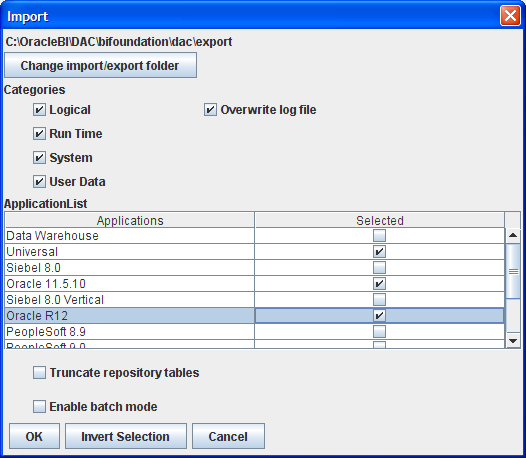Check Siebel 8.0 Vertical Selected box
526x458 pixels.
[x=379, y=300]
